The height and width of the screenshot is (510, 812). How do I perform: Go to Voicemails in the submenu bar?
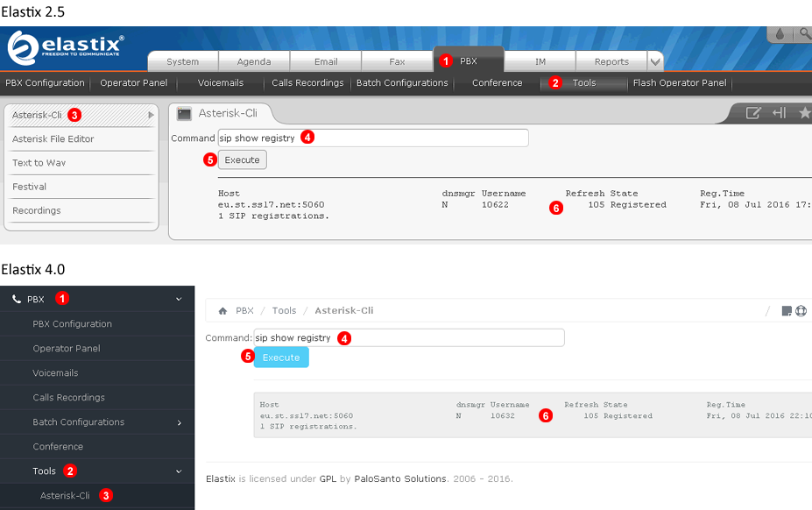tap(221, 83)
